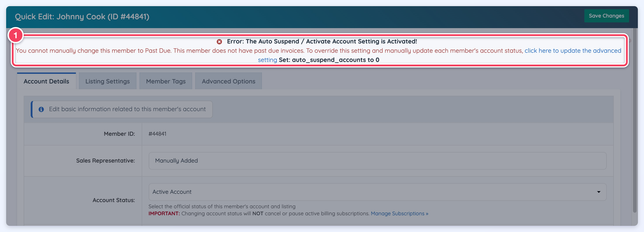Click the Quick Edit: Johnny Cook title

click(82, 16)
